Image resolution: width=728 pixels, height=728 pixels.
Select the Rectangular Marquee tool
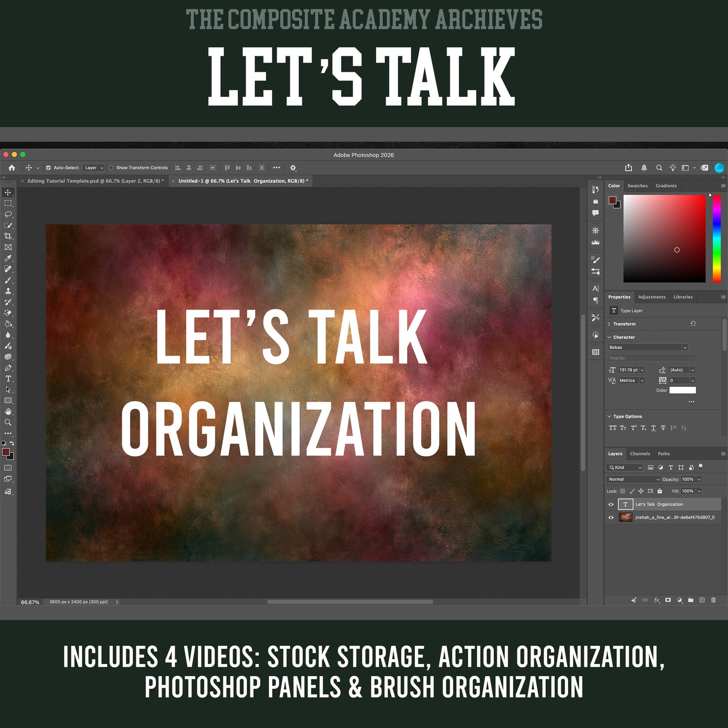click(x=8, y=203)
